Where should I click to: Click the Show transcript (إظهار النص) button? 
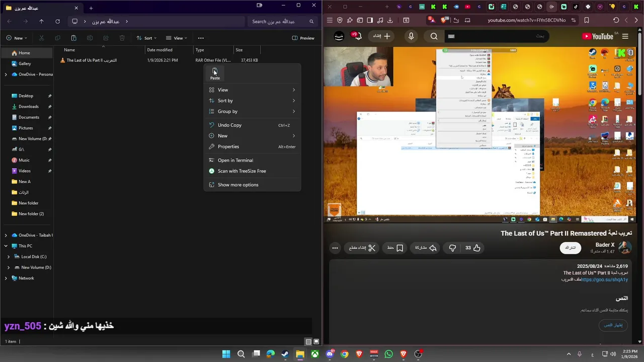(613, 325)
